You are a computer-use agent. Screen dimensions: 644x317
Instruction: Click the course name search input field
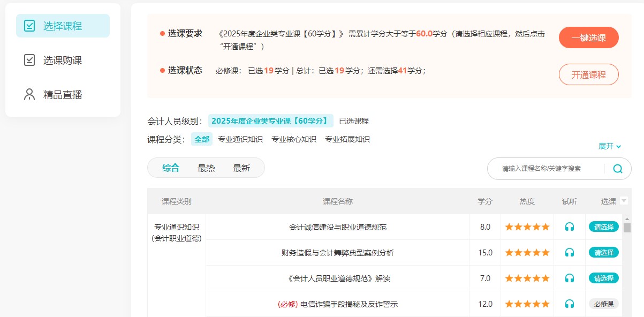(x=546, y=169)
